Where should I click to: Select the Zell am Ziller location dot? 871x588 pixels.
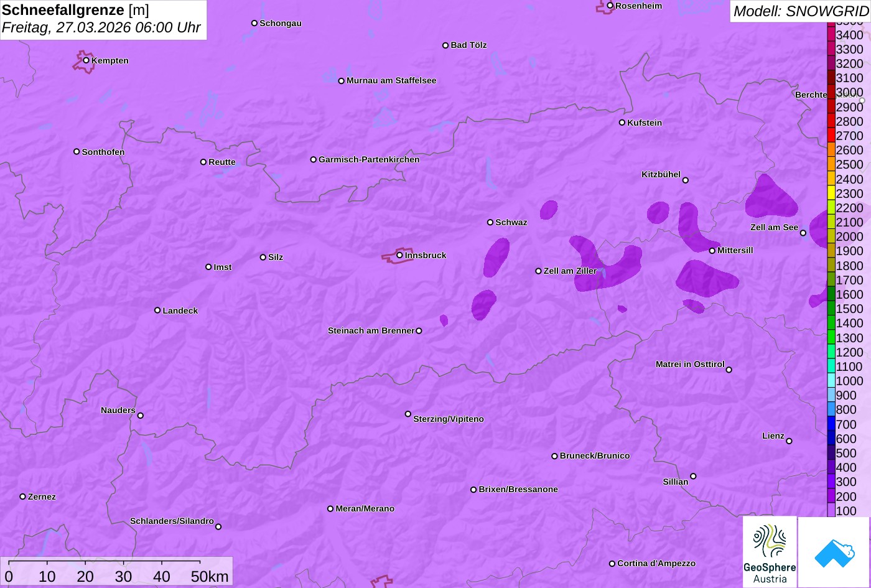coord(539,271)
